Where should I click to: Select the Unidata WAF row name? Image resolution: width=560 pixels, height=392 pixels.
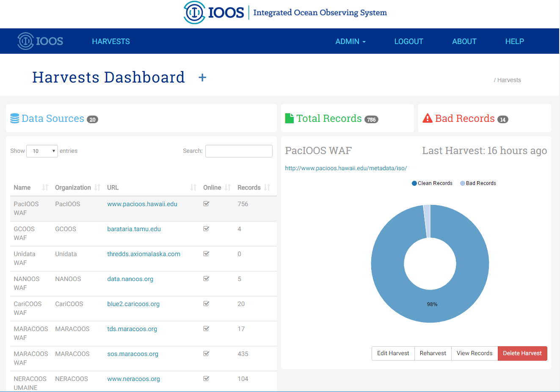pos(25,258)
